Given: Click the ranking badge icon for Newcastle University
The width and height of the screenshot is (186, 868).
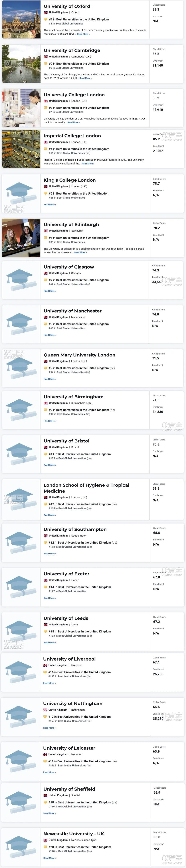Looking at the screenshot, I should (x=45, y=847).
